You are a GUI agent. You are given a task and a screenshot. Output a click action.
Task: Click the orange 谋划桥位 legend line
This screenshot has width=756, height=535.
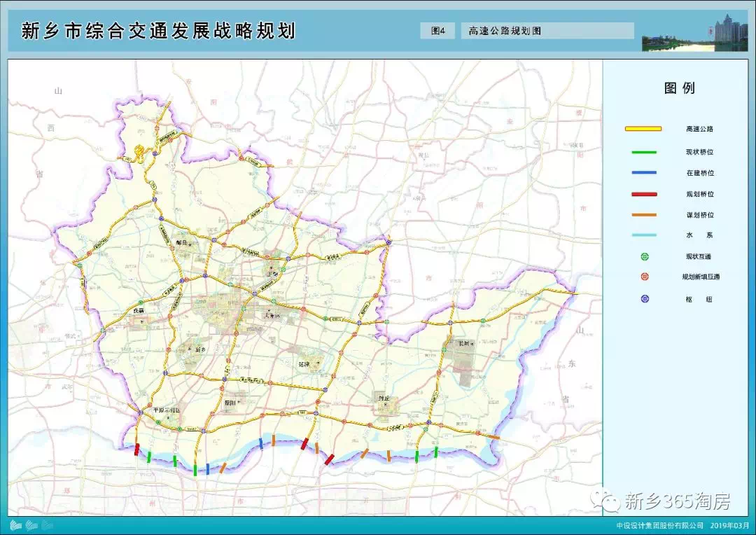(643, 215)
